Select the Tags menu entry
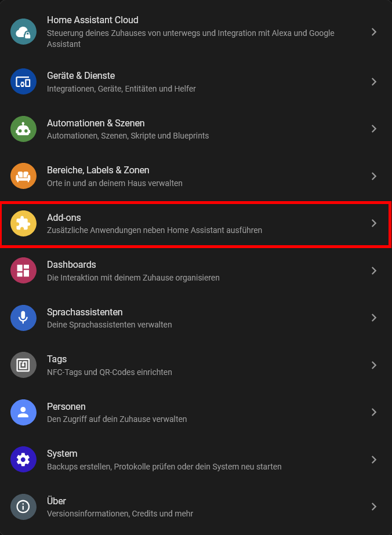392x535 pixels. click(196, 365)
